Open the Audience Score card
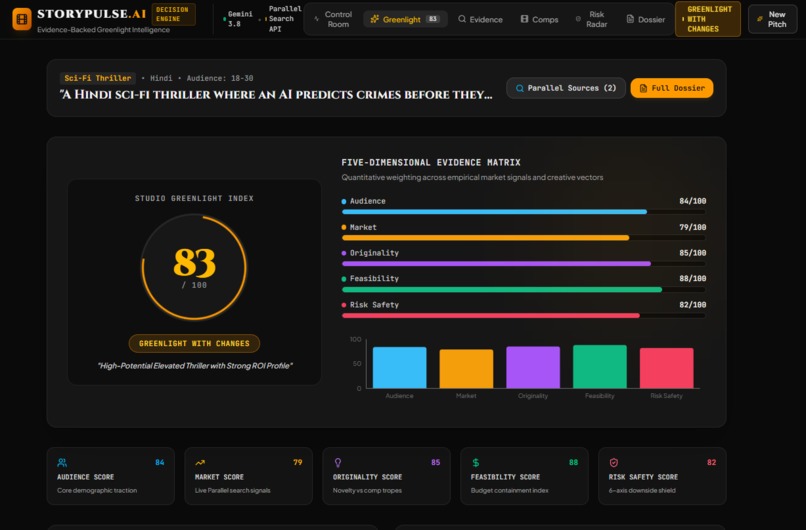This screenshot has width=806, height=530. click(111, 476)
